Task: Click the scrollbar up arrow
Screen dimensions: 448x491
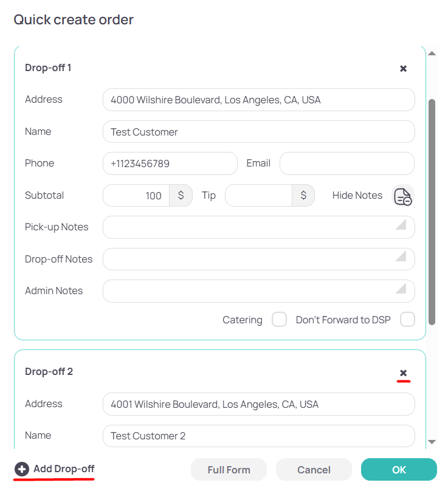Action: coord(432,53)
